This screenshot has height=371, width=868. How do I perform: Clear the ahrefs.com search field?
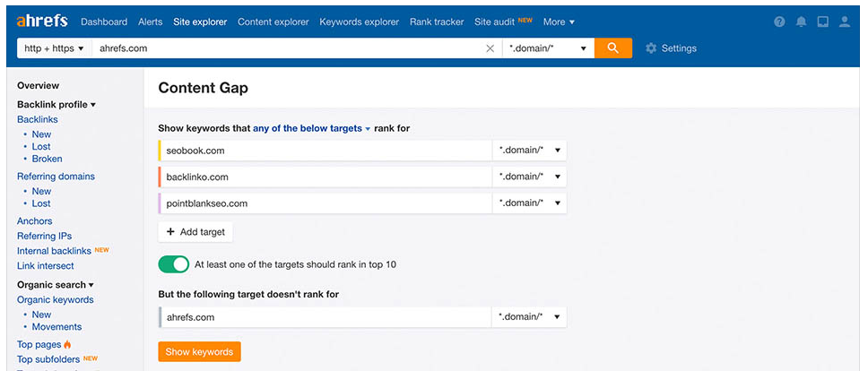click(x=490, y=48)
